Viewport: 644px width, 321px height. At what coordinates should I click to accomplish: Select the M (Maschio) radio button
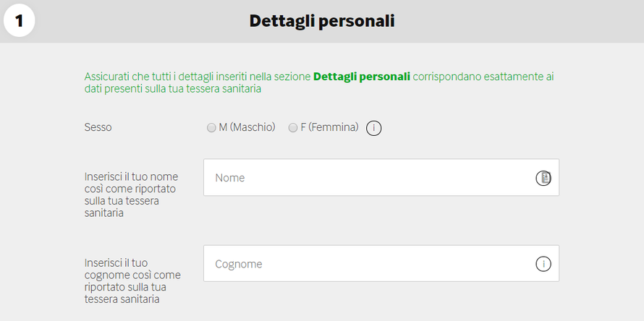pos(211,128)
